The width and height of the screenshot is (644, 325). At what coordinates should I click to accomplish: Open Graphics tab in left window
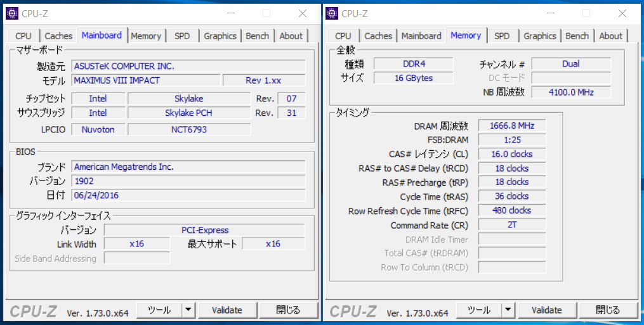(220, 35)
